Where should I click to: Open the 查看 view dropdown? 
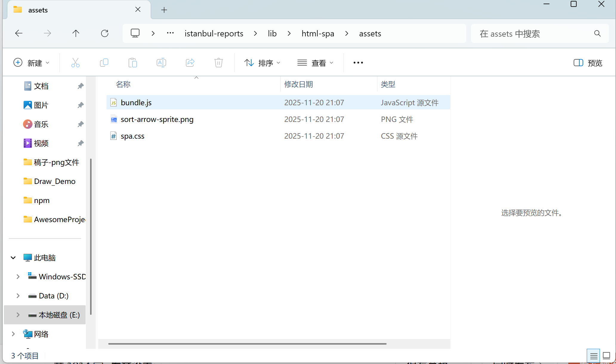click(x=315, y=63)
